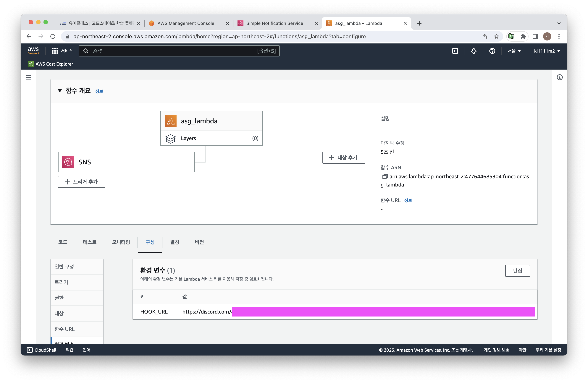
Task: Close the asg_lambda browser tab
Action: (405, 23)
